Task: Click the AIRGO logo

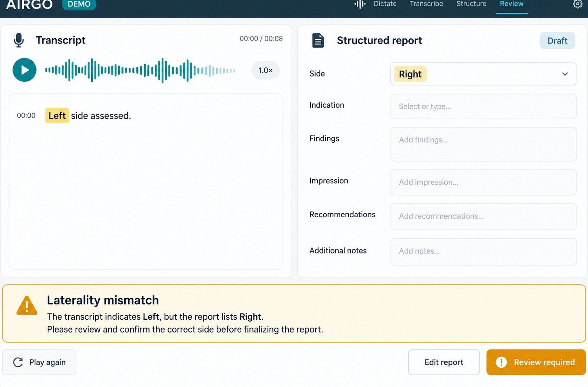Action: [29, 4]
